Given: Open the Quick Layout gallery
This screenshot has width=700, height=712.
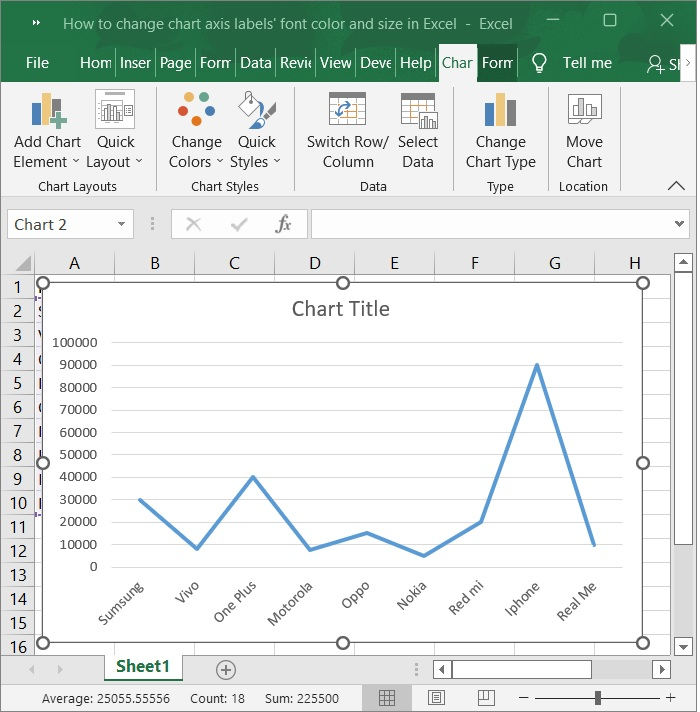Looking at the screenshot, I should point(115,110).
